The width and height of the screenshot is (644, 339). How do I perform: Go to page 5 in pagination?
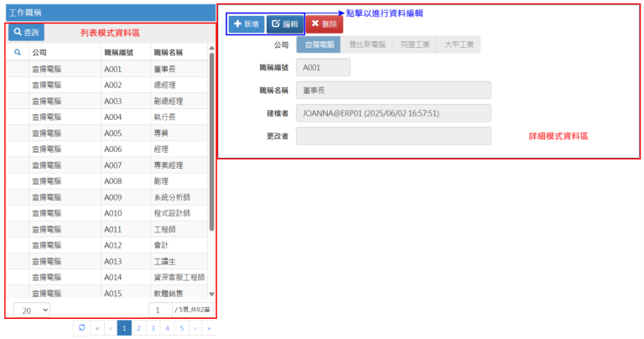tap(181, 328)
